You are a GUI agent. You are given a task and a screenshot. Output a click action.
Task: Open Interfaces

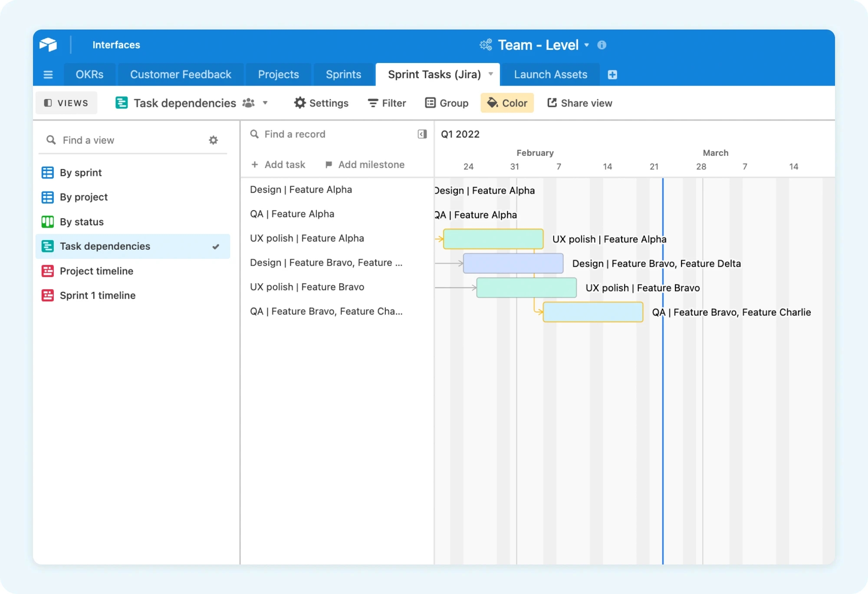point(116,45)
